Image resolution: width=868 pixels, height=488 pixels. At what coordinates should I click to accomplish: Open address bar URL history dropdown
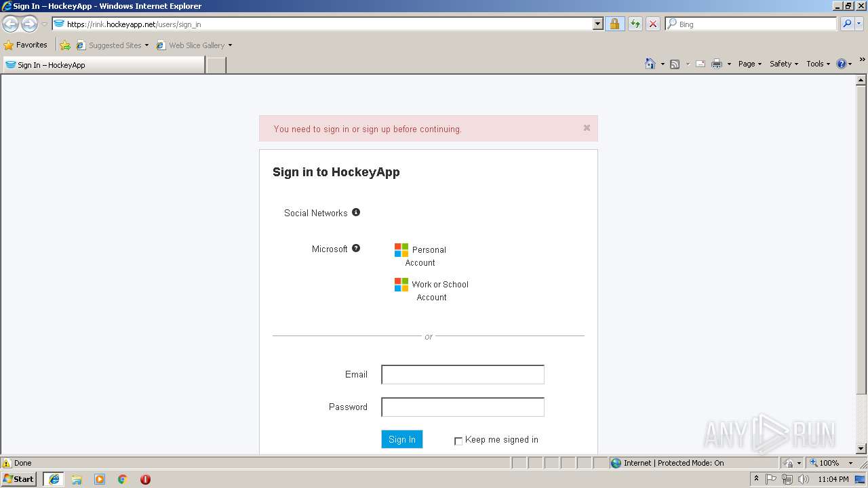pyautogui.click(x=597, y=24)
